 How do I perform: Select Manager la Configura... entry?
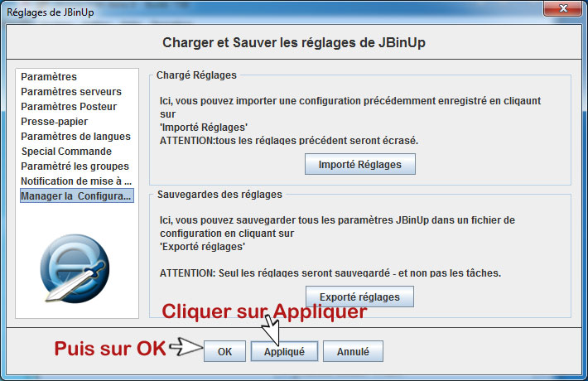(x=76, y=195)
